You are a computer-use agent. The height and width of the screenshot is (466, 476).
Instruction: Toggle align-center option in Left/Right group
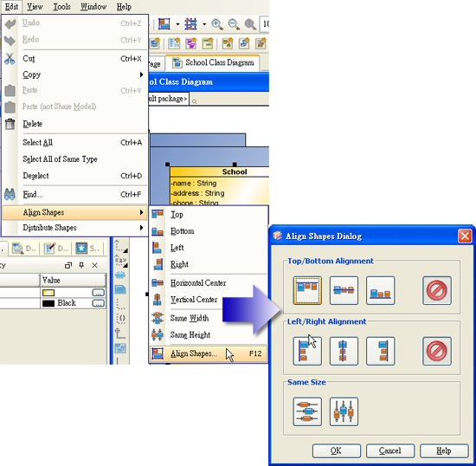(344, 351)
